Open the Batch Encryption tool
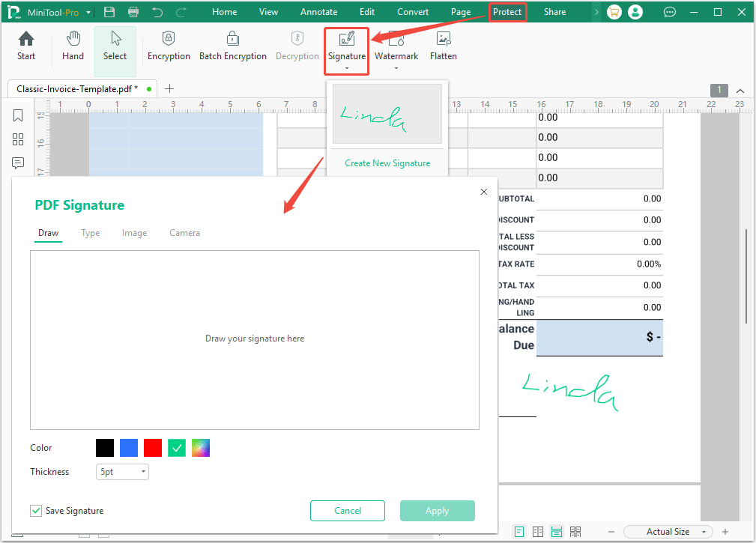Viewport: 756px width, 543px height. click(x=233, y=45)
